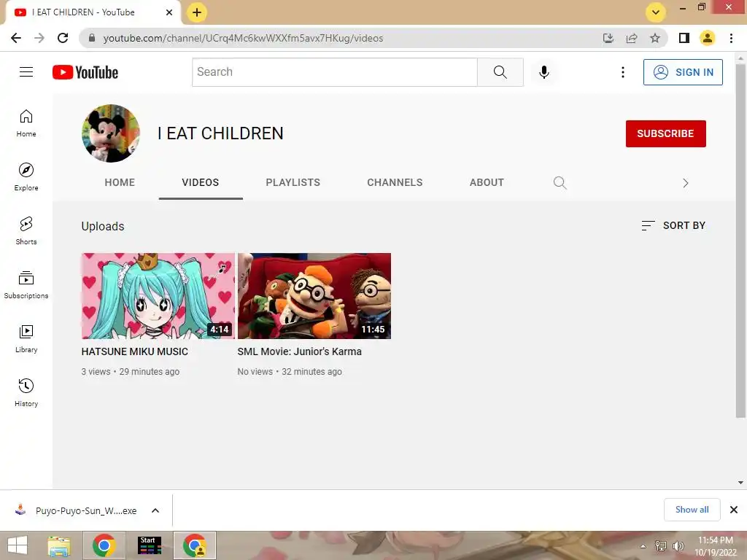The image size is (747, 560).
Task: Show hidden system tray icons
Action: 643,546
